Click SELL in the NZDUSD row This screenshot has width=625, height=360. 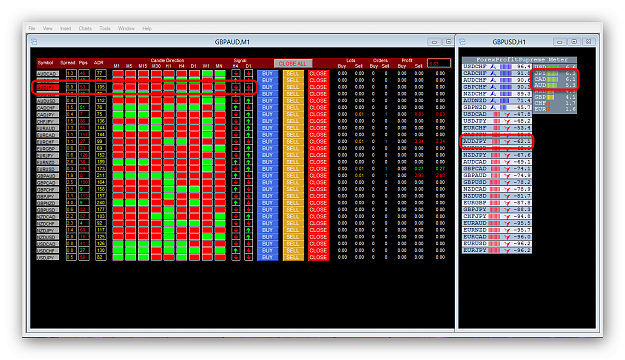click(x=293, y=237)
